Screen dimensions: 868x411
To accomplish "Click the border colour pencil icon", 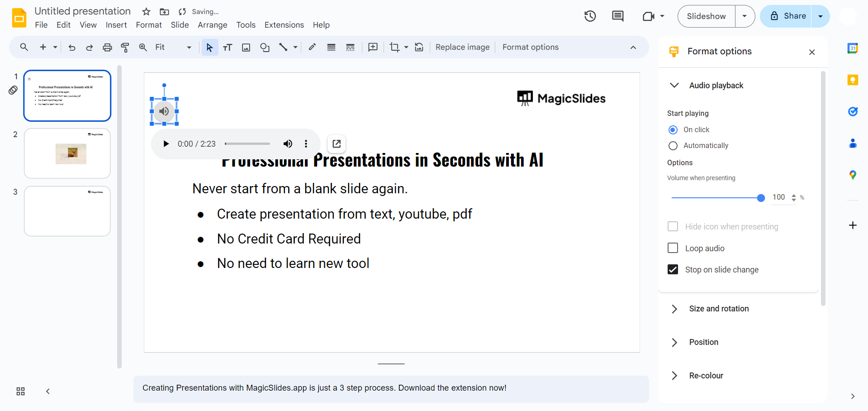I will click(x=312, y=47).
